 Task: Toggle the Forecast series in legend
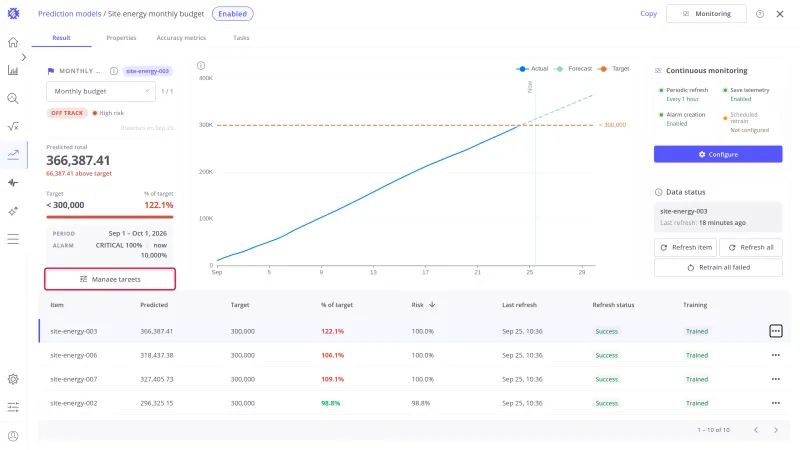[x=573, y=69]
